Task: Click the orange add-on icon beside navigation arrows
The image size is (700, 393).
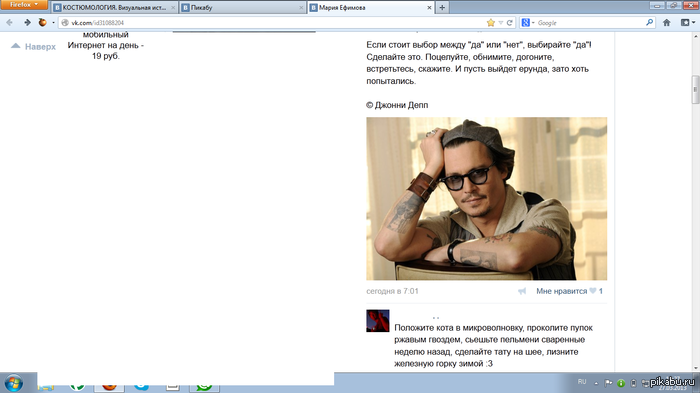Action: (42, 22)
